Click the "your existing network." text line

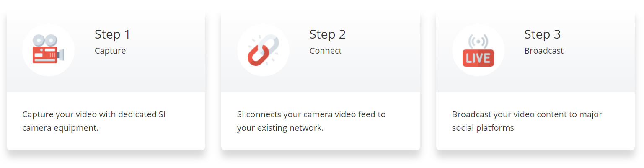click(x=280, y=128)
